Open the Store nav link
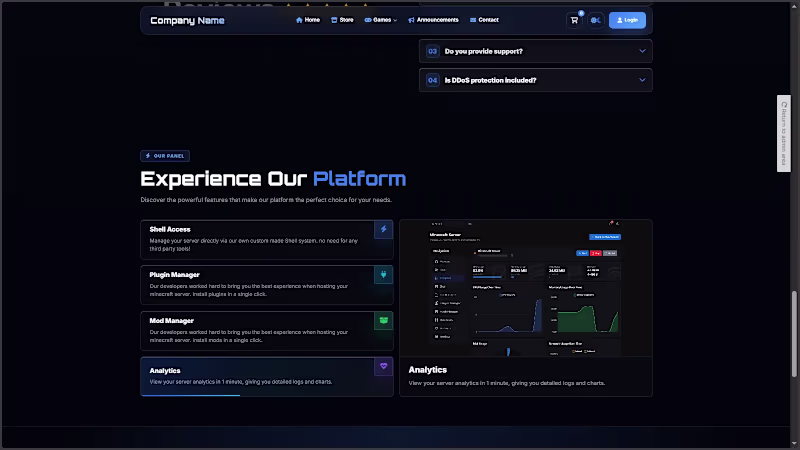The image size is (800, 450). pos(342,20)
